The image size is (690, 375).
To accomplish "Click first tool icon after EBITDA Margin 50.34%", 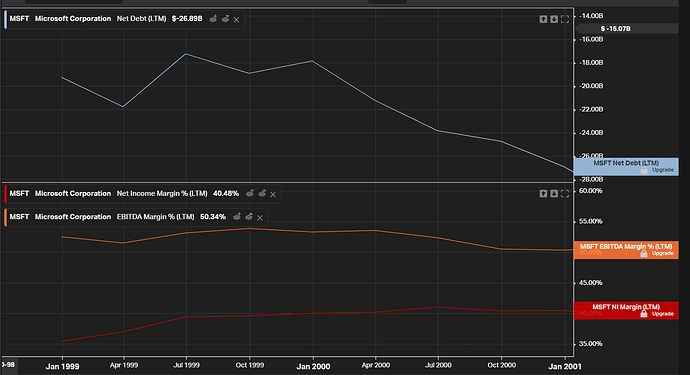I will [237, 217].
